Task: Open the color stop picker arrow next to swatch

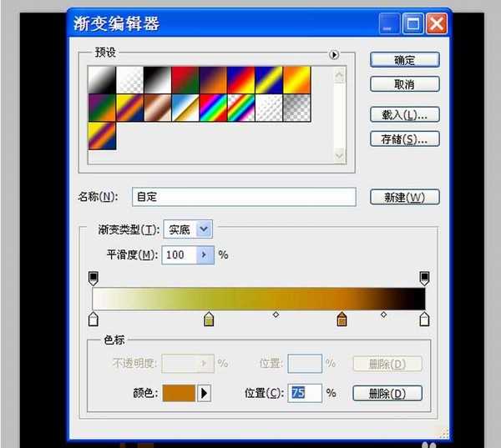Action: [203, 392]
